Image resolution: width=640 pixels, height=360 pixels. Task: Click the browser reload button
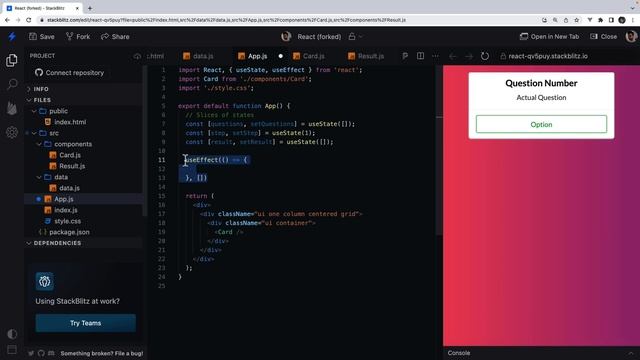pyautogui.click(x=29, y=20)
